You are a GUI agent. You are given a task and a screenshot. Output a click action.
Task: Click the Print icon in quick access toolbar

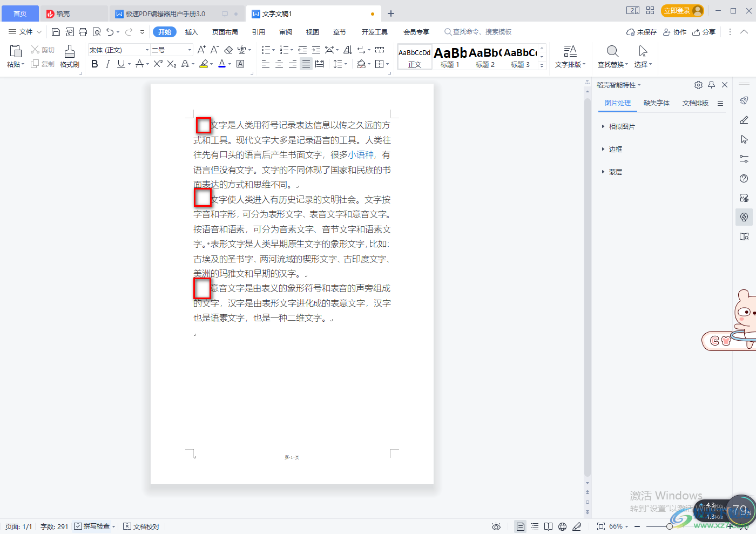(83, 32)
